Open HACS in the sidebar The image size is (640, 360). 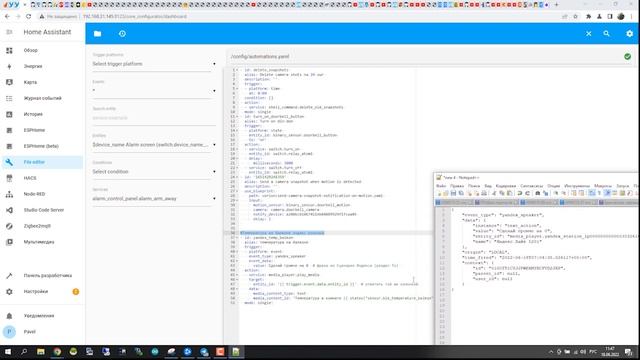[42, 178]
